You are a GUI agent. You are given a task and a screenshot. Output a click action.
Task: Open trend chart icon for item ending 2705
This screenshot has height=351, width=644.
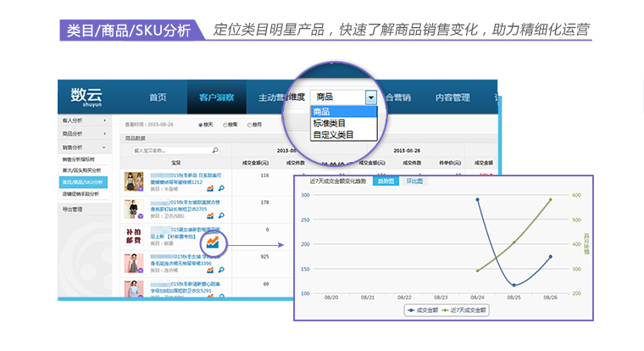(x=210, y=215)
